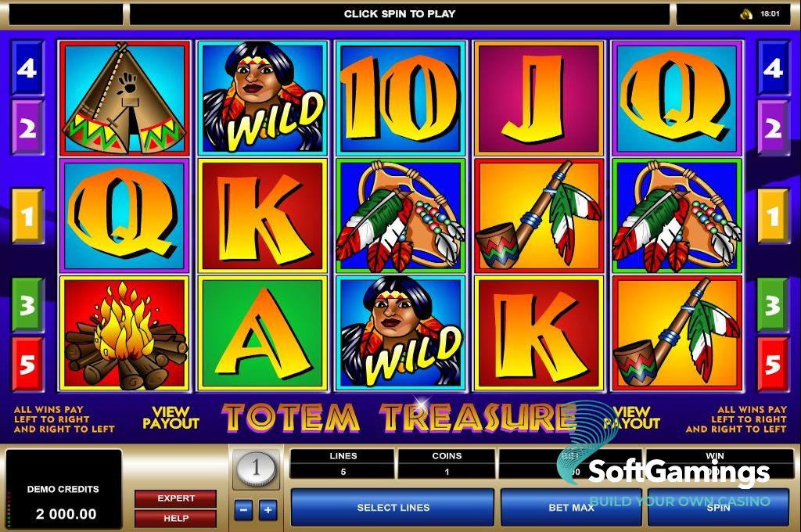Toggle the green payline 3 marker on the right

773,305
